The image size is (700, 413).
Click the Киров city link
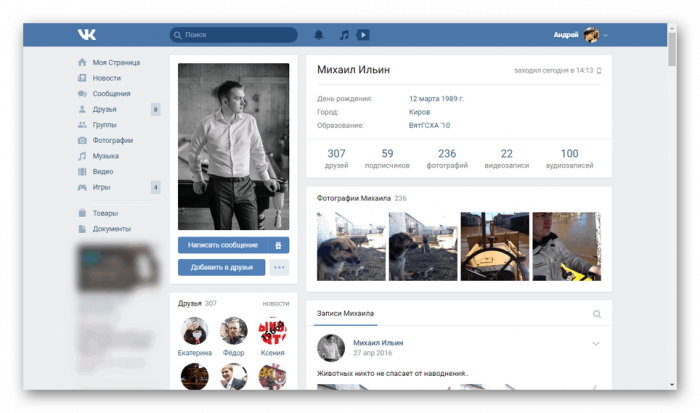tap(421, 112)
